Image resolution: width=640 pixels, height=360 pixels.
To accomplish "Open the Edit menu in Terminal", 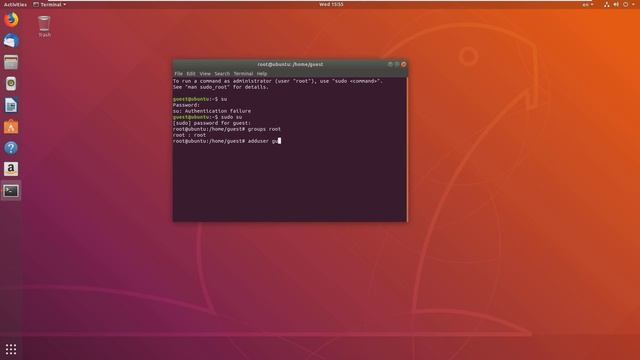I will pyautogui.click(x=191, y=74).
